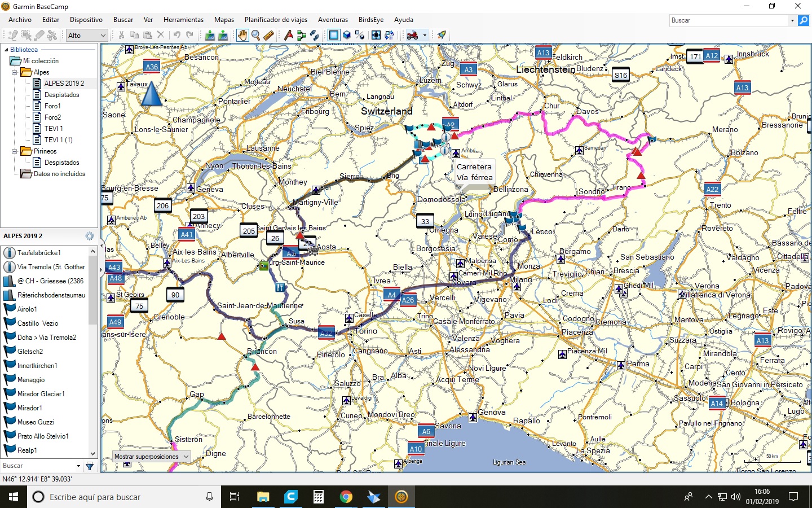Click the blue search magnifier button top-right
The image size is (812, 508).
click(x=804, y=20)
